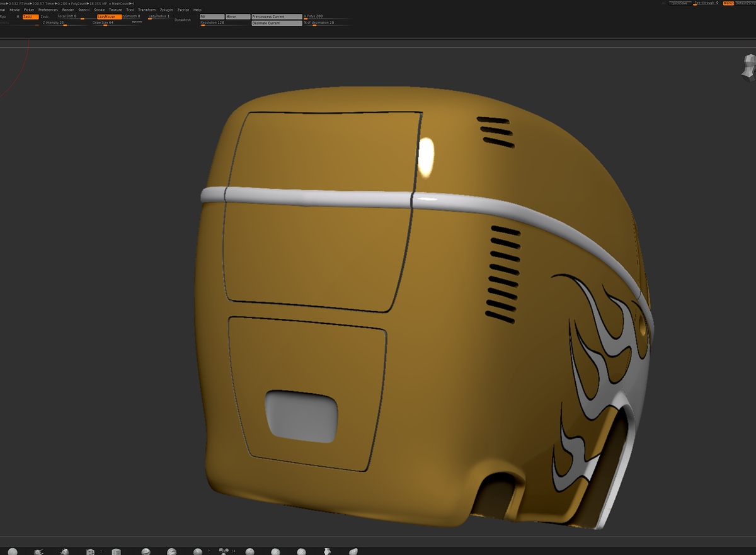Click the QuickSave button
Image resolution: width=756 pixels, height=555 pixels.
(680, 3)
